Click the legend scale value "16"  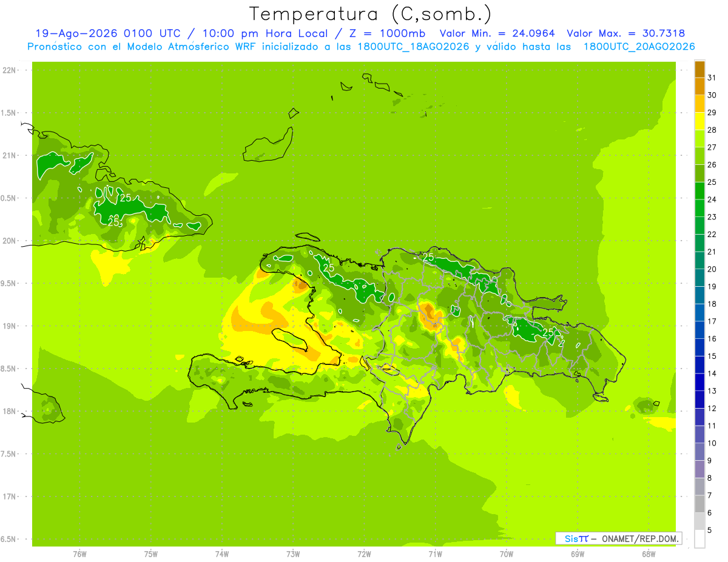[712, 339]
